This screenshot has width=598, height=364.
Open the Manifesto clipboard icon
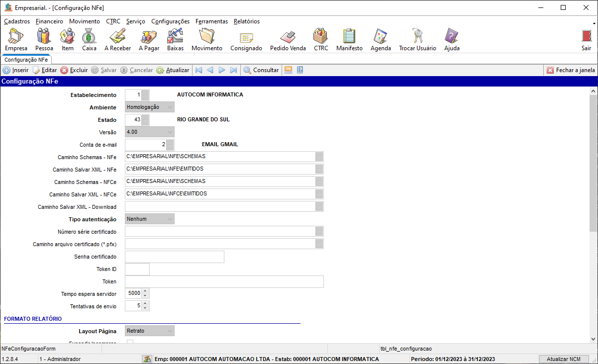click(349, 39)
